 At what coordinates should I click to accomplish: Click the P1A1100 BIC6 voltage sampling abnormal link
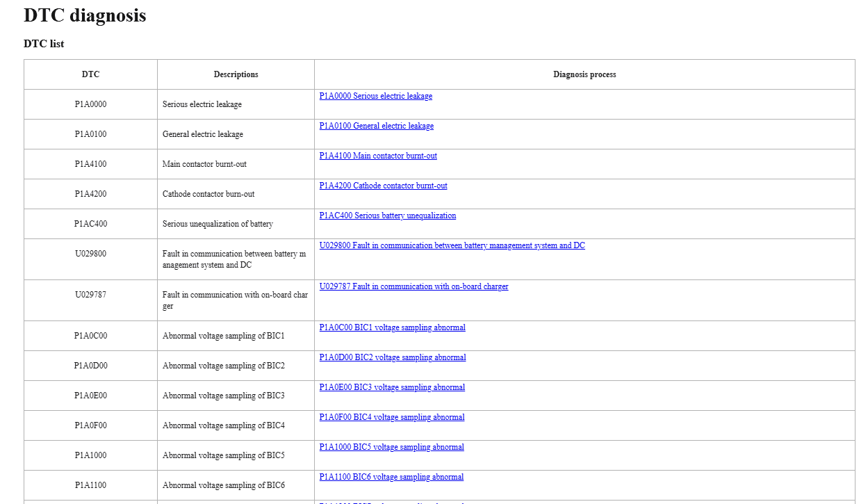pos(391,477)
